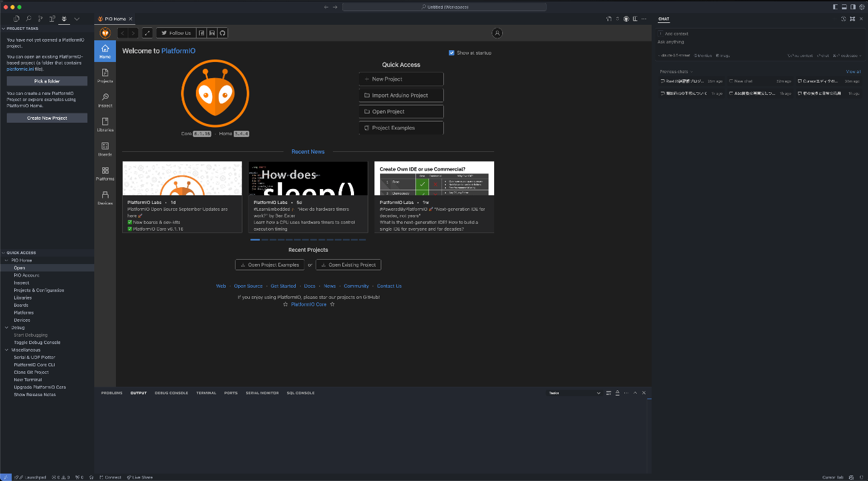Switch to the SQL Console tab
The width and height of the screenshot is (868, 481).
click(x=301, y=393)
